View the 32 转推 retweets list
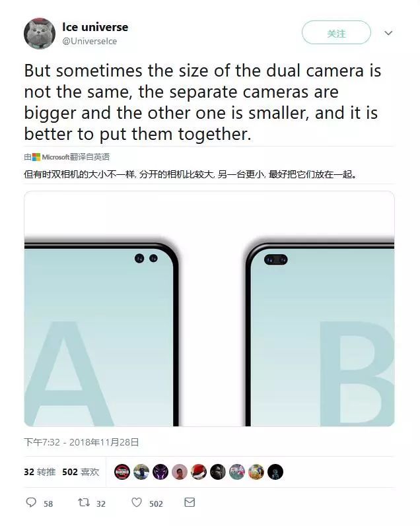The width and height of the screenshot is (420, 526). point(40,472)
